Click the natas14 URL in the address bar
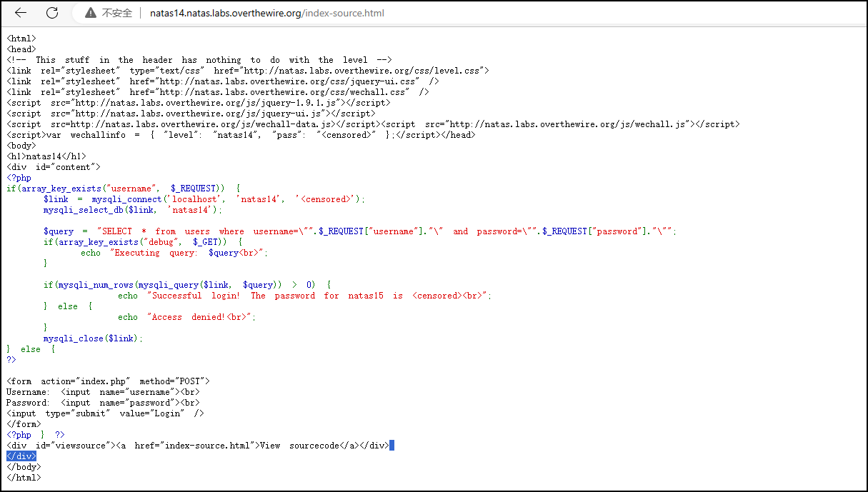Image resolution: width=868 pixels, height=492 pixels. tap(266, 13)
